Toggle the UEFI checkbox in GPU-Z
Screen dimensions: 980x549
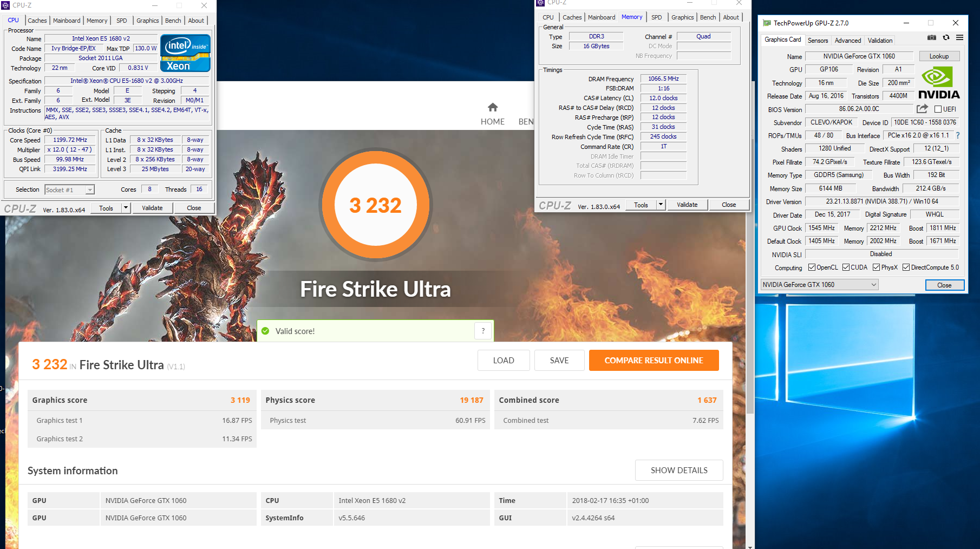coord(938,109)
